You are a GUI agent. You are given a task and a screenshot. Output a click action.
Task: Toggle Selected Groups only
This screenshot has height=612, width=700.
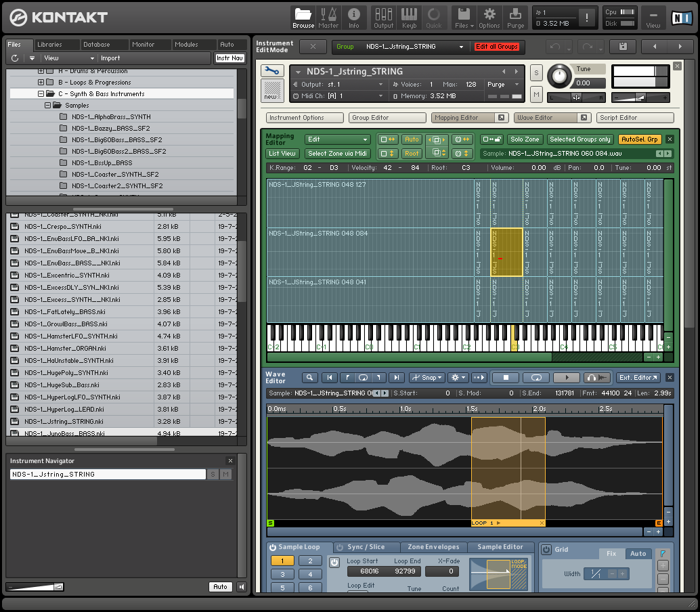tap(580, 139)
